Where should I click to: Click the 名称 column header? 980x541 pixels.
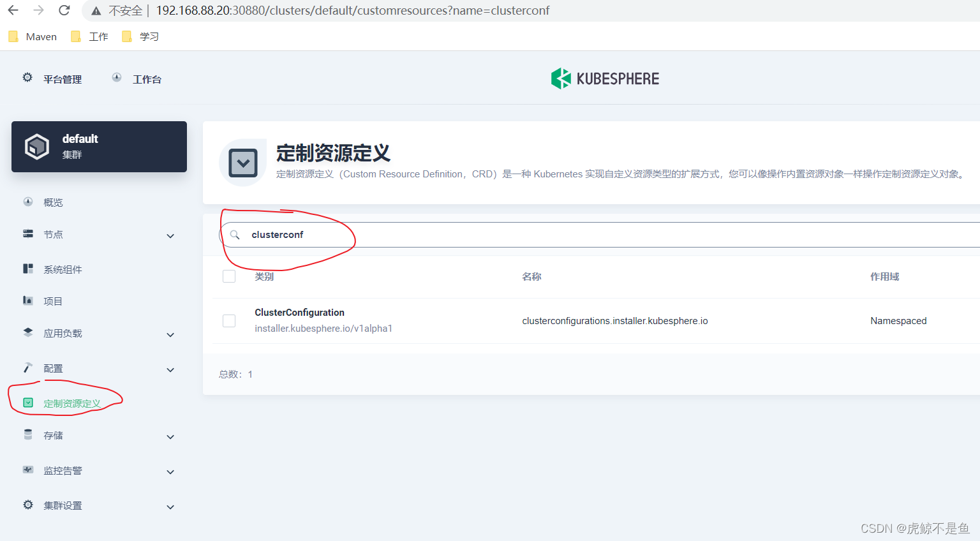531,276
